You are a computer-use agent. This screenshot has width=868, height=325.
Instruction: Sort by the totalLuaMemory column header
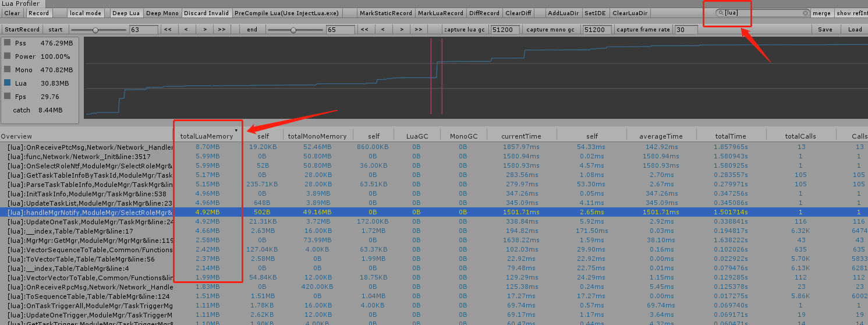(207, 136)
